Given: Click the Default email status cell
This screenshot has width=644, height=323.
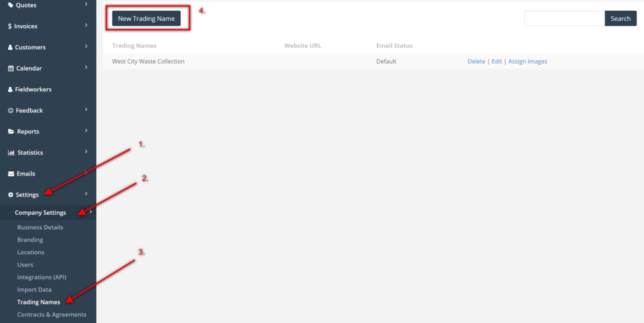Looking at the screenshot, I should (386, 61).
